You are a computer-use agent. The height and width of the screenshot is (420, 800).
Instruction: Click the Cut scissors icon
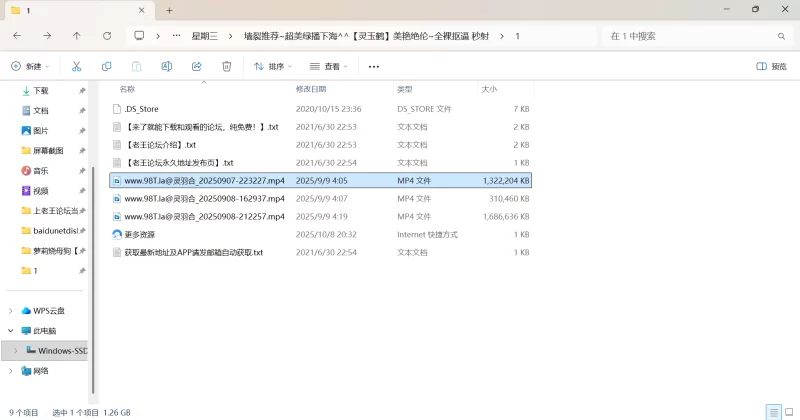76,66
